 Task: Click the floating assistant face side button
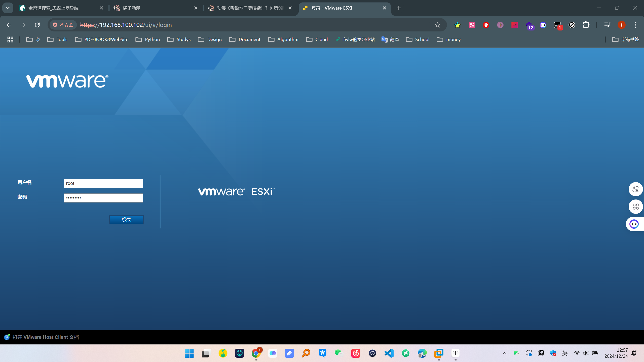point(634,224)
